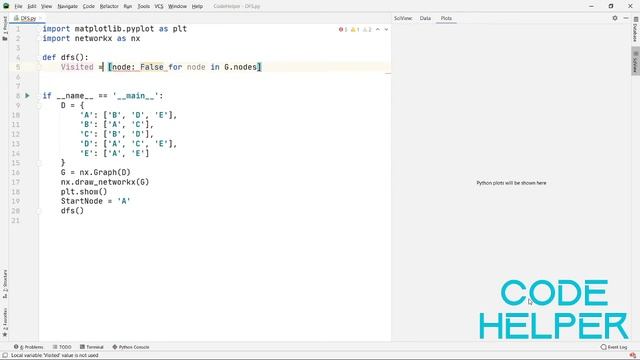The image size is (640, 360).
Task: Click the 'nx.draw_networkx(G)' line
Action: tap(105, 182)
